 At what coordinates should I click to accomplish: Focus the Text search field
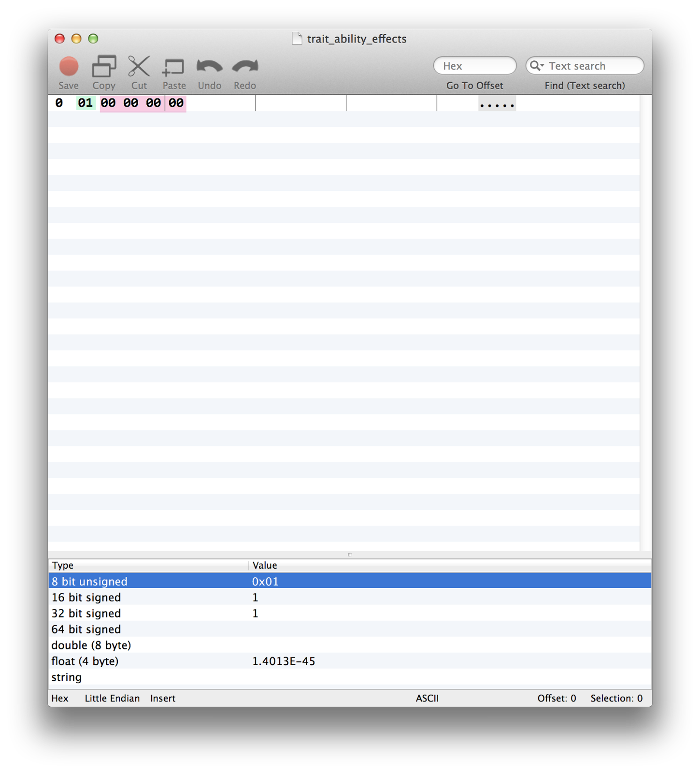(585, 66)
